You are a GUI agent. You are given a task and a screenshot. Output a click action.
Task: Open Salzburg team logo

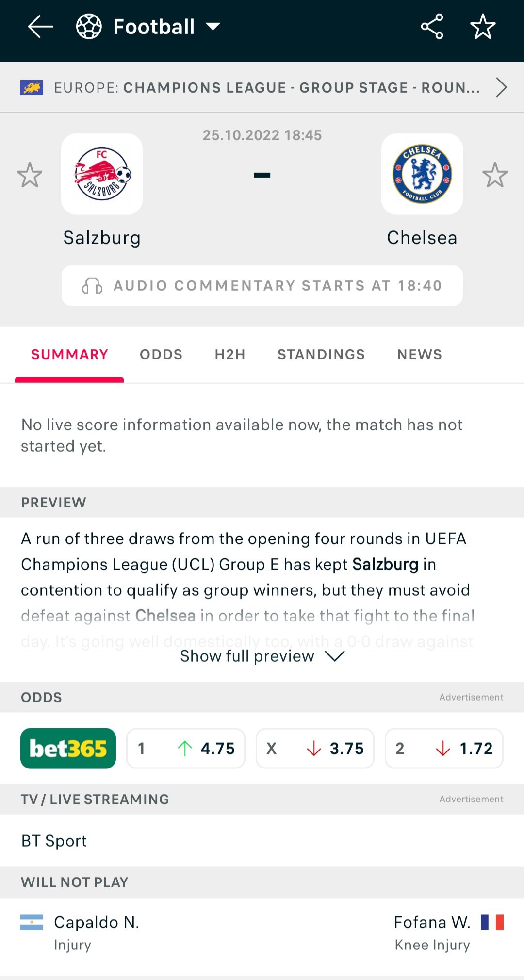point(102,174)
